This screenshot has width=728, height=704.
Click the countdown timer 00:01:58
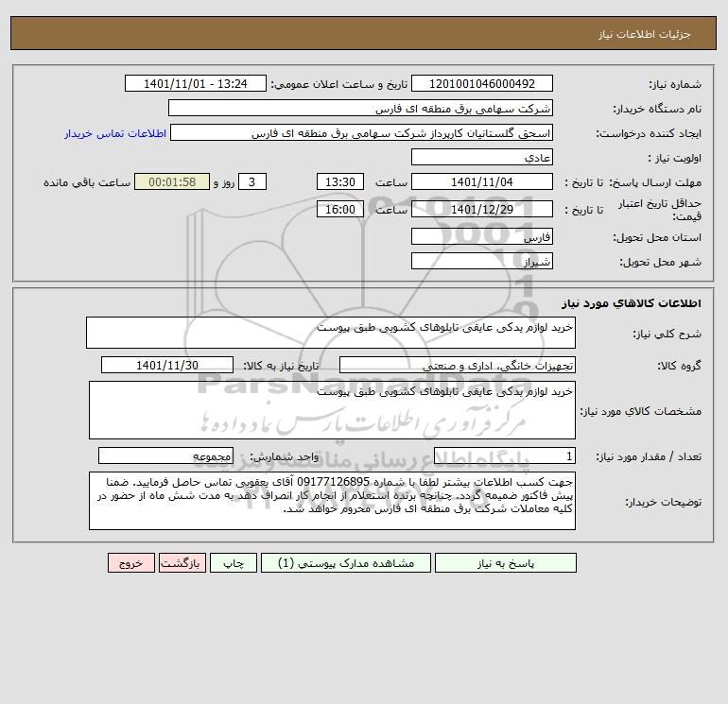coord(172,182)
